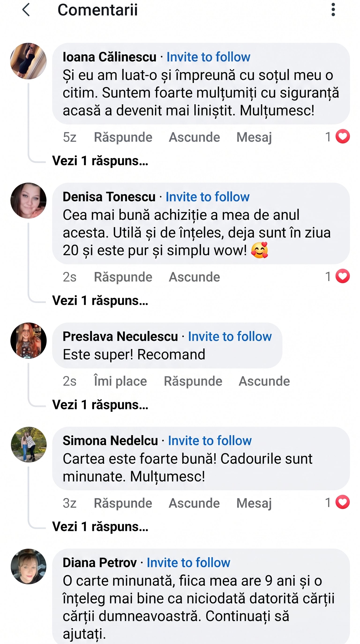Tap Răspunde under Simona Nedelcu's comment
360x644 pixels.
point(123,503)
